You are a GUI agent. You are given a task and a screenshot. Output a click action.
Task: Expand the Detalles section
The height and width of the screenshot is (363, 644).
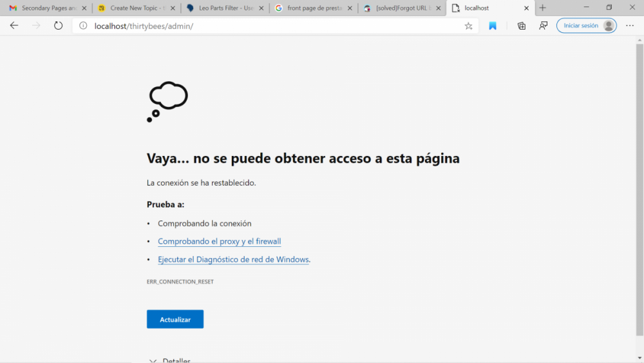[x=170, y=360]
